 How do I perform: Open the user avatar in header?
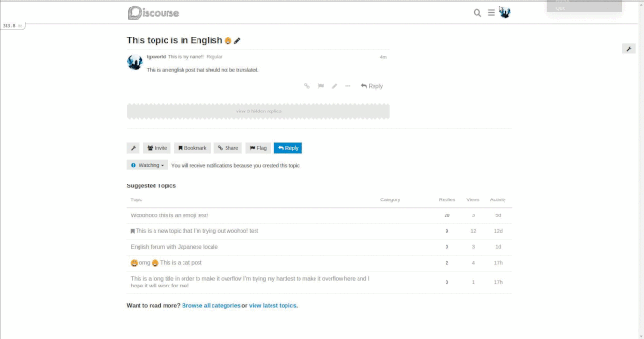click(x=505, y=13)
